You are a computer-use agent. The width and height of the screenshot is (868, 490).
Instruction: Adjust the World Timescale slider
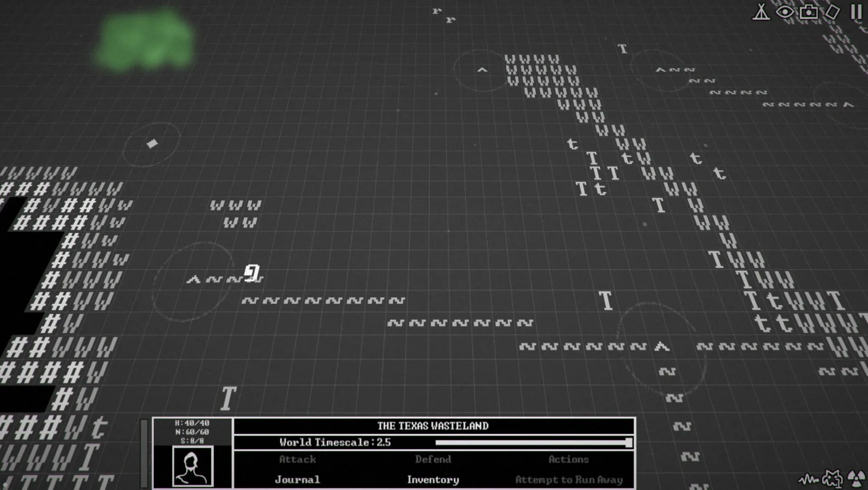(628, 442)
